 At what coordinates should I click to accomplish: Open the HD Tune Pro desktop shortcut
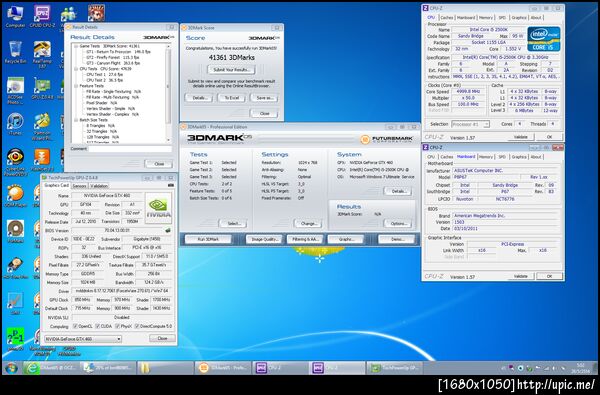15,268
